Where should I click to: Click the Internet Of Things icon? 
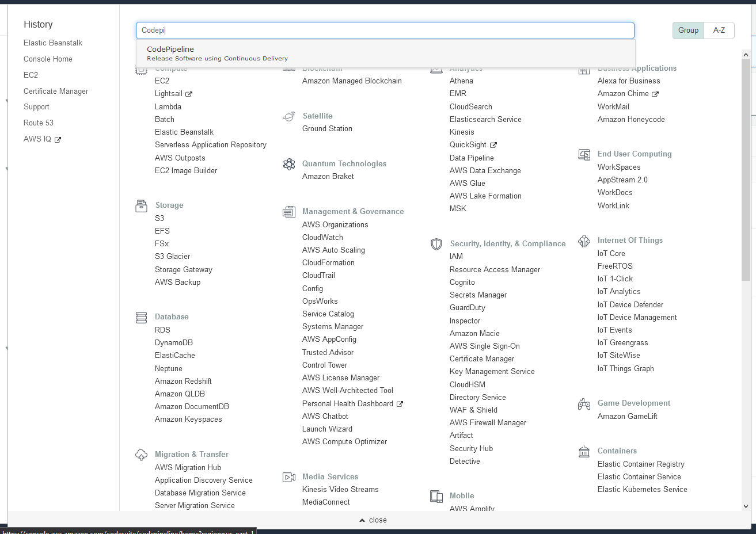click(584, 241)
